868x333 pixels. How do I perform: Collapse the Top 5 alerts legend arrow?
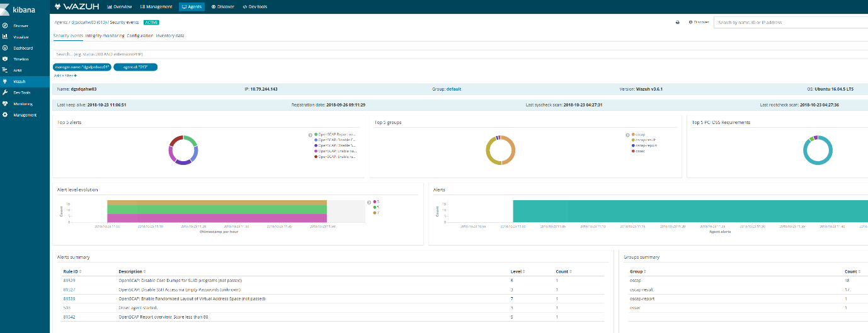[x=310, y=135]
